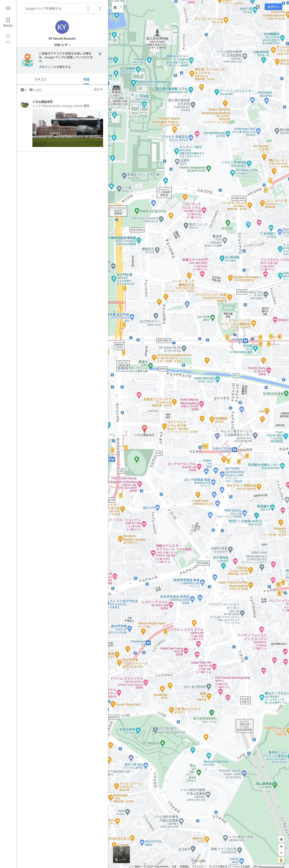The width and height of the screenshot is (289, 868).
Task: Open the 日付 sort dropdown
Action: click(x=98, y=90)
